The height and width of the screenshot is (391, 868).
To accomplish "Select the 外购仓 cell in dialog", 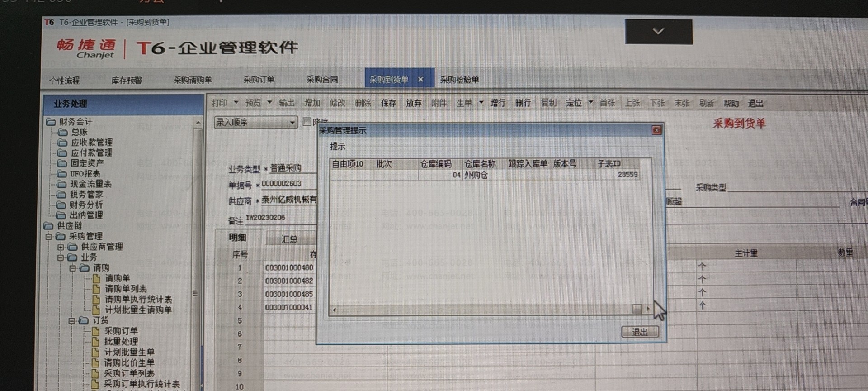I will 485,175.
